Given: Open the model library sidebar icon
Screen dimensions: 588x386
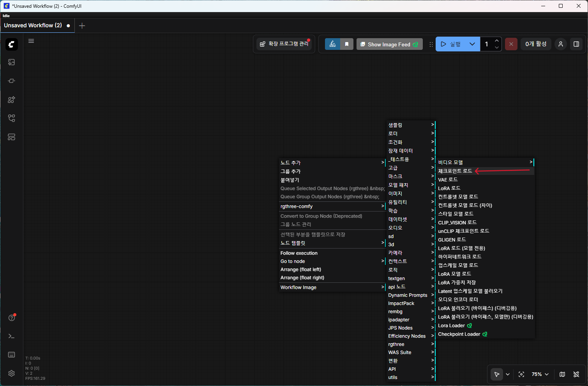Looking at the screenshot, I should [x=12, y=100].
